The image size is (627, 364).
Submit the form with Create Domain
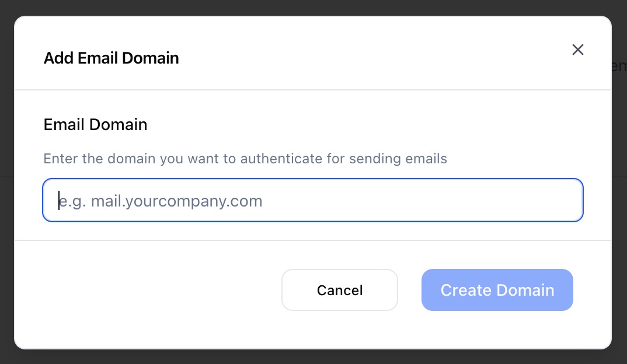[x=497, y=290]
